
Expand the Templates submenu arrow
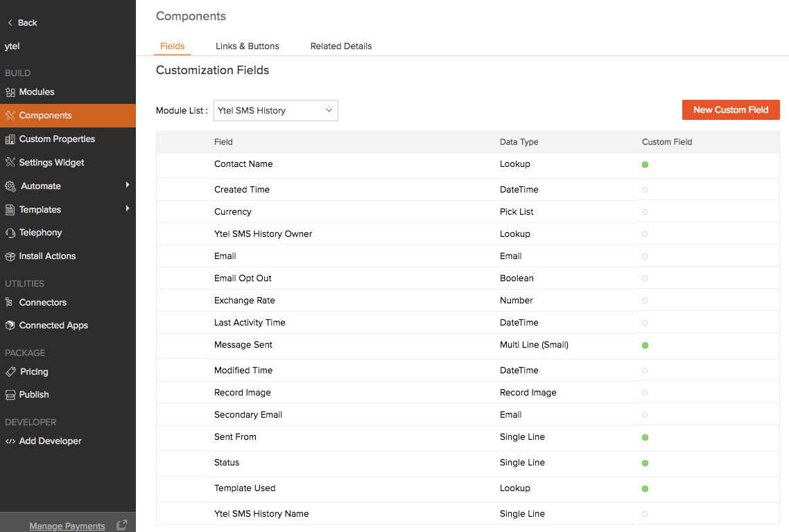tap(128, 209)
